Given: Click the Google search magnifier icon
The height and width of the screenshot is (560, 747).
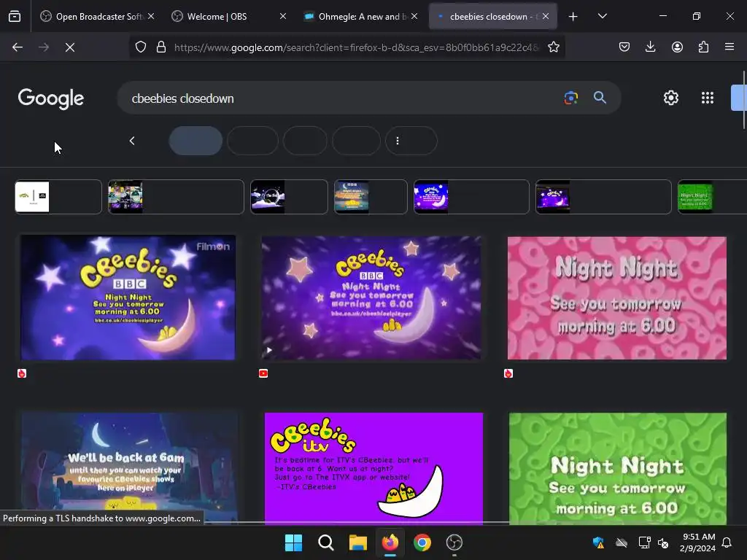Looking at the screenshot, I should (x=600, y=98).
